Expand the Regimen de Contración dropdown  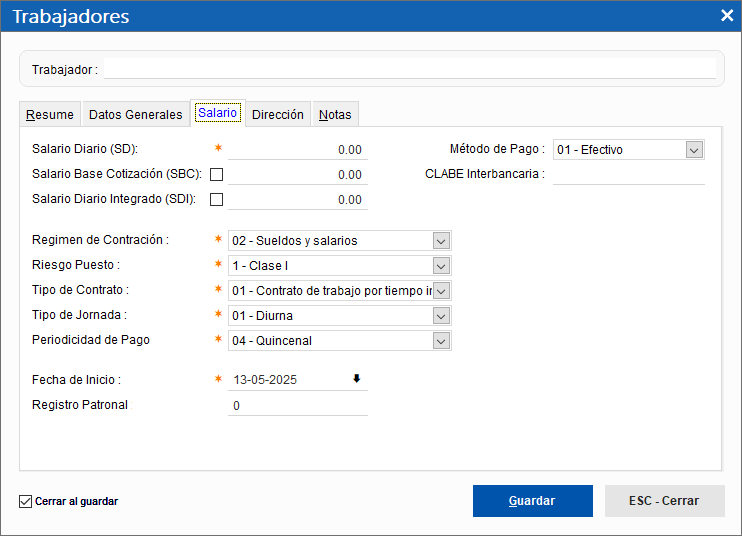pyautogui.click(x=441, y=241)
